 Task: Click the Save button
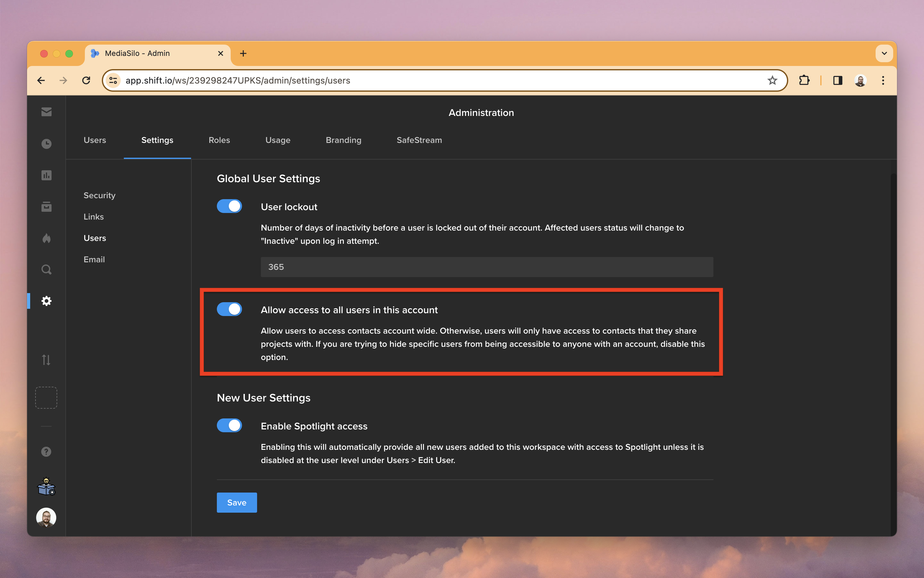[236, 502]
